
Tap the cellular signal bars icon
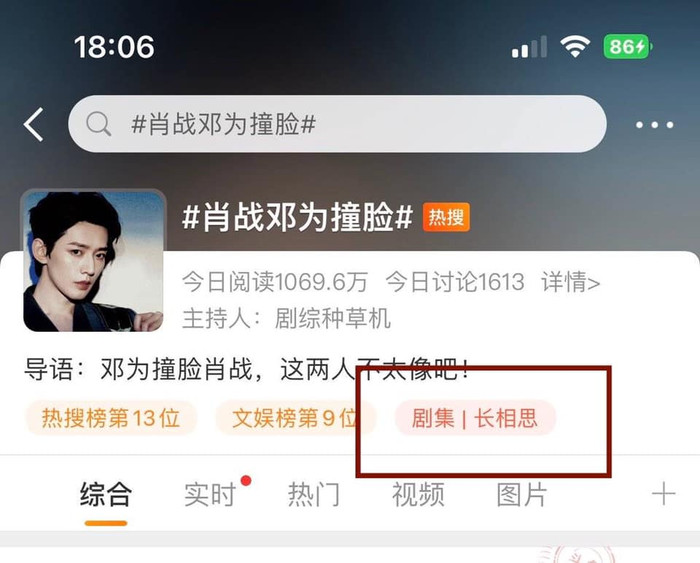(x=529, y=47)
